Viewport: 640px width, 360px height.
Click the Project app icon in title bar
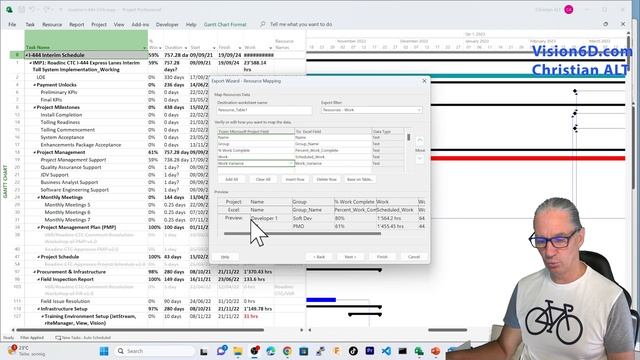coord(9,9)
